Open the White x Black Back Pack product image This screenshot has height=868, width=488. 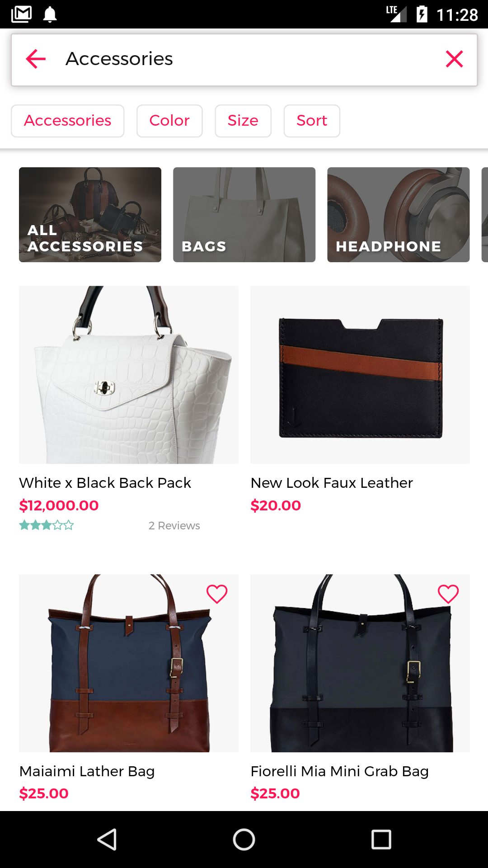click(128, 375)
